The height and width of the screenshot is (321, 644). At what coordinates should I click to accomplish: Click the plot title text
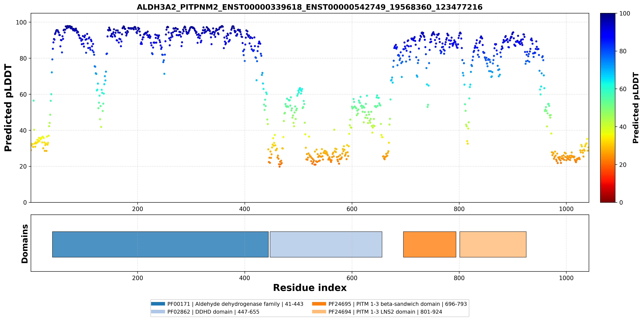click(x=310, y=7)
